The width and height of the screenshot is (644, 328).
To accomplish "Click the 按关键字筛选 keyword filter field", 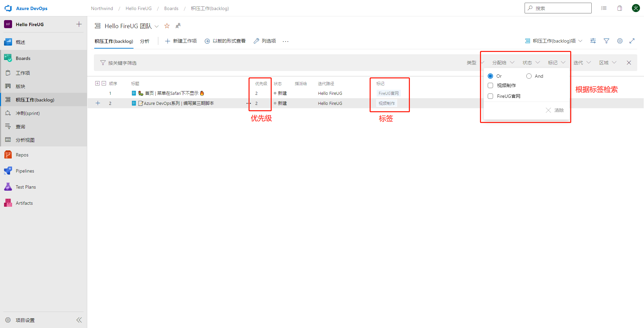I will [x=122, y=63].
